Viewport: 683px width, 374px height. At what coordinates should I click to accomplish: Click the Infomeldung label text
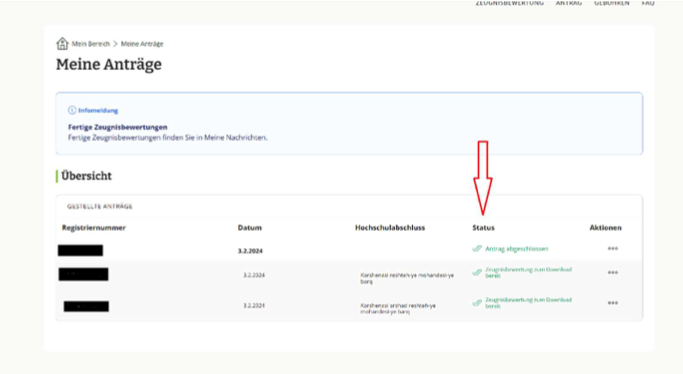[x=98, y=111]
